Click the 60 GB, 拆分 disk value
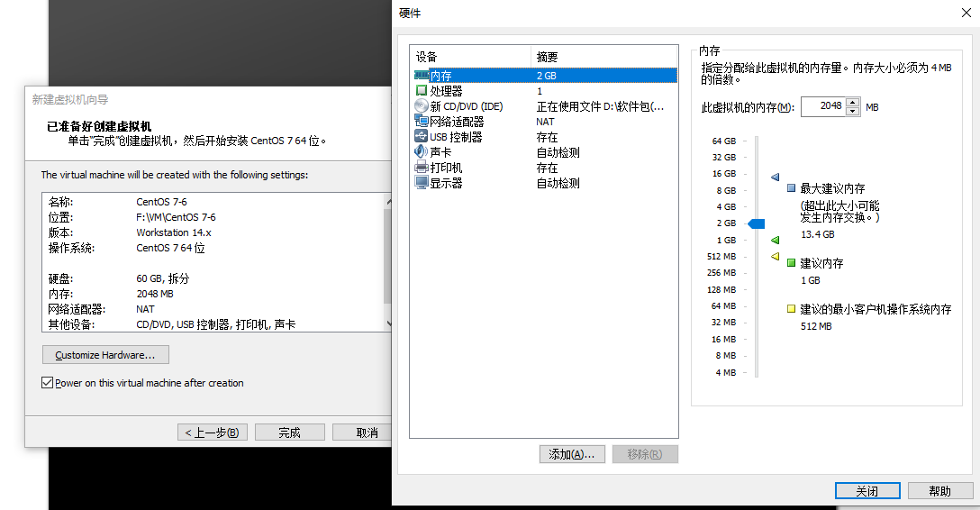The width and height of the screenshot is (980, 510). (162, 278)
